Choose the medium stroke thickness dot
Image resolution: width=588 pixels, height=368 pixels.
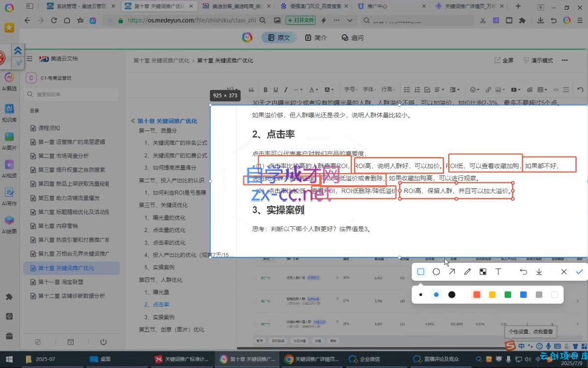tap(436, 295)
